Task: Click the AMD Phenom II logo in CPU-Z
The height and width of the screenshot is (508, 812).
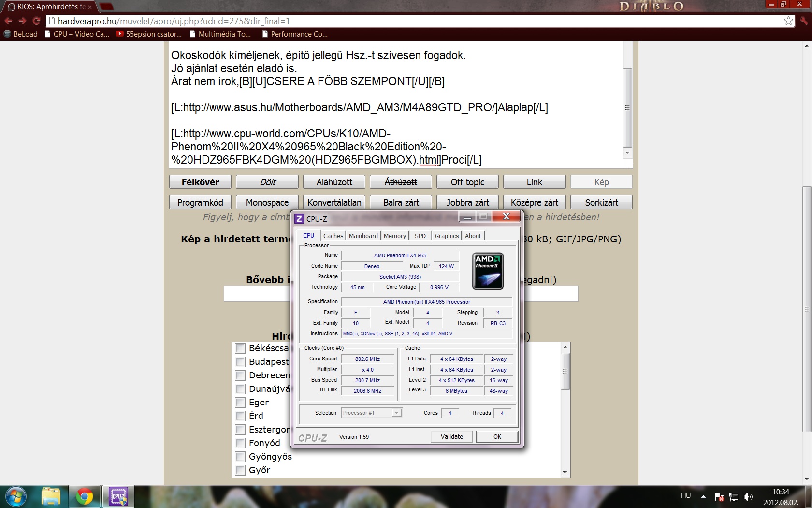Action: tap(488, 271)
